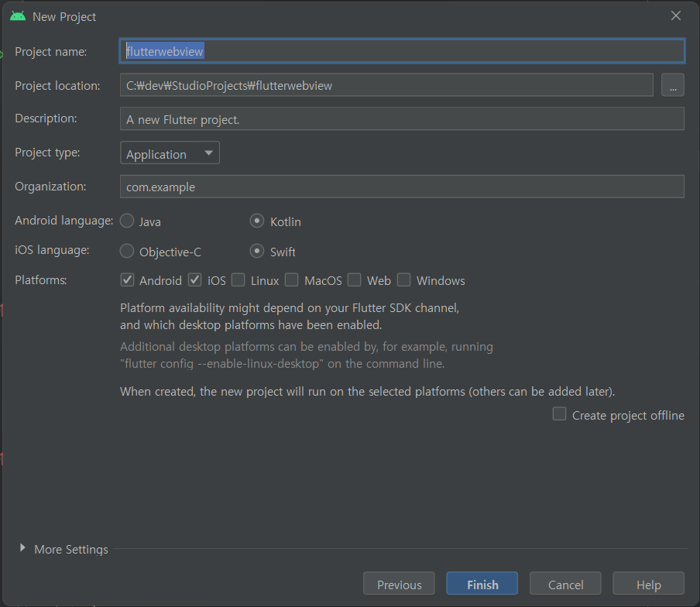Enable the Windows platform checkbox
Viewport: 700px width, 607px height.
[404, 280]
